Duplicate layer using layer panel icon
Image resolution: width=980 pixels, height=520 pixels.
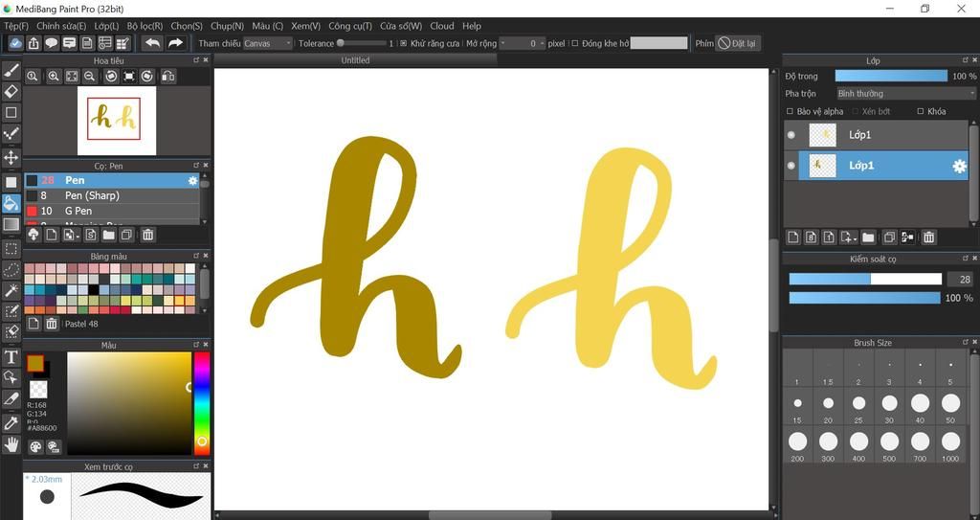click(889, 237)
